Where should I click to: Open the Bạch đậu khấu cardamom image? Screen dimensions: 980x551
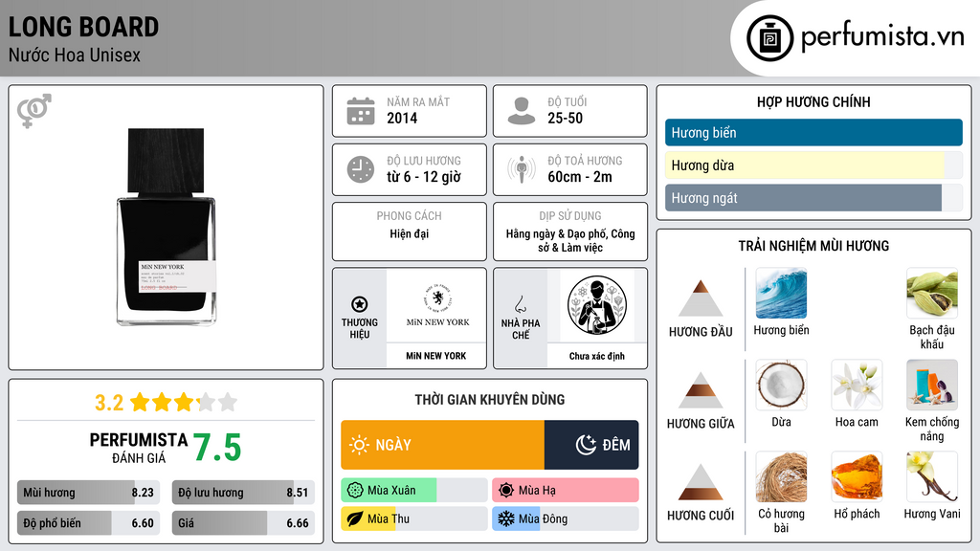click(932, 294)
